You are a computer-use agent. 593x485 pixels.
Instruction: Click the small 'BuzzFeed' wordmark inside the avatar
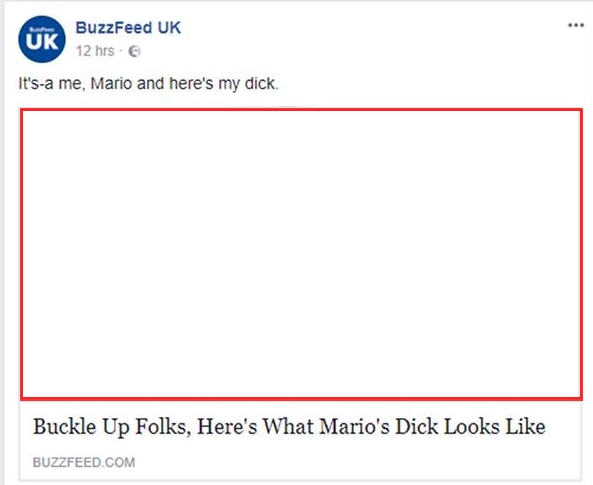pos(42,30)
